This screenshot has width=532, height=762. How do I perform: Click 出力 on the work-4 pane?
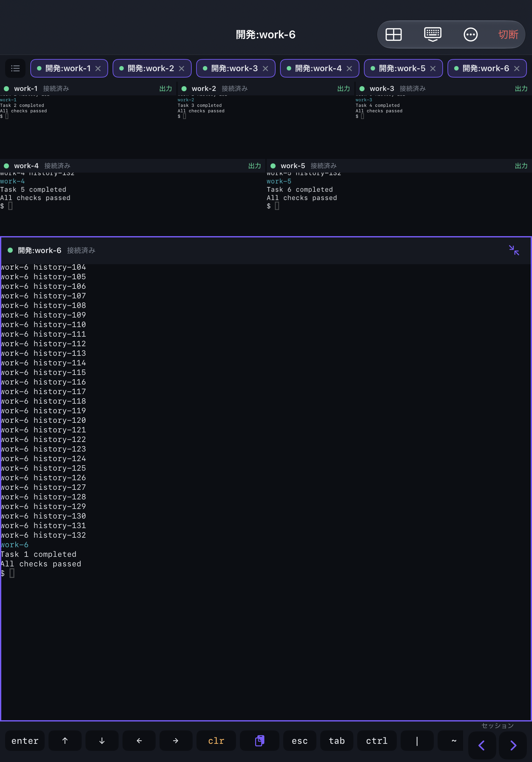(x=255, y=166)
